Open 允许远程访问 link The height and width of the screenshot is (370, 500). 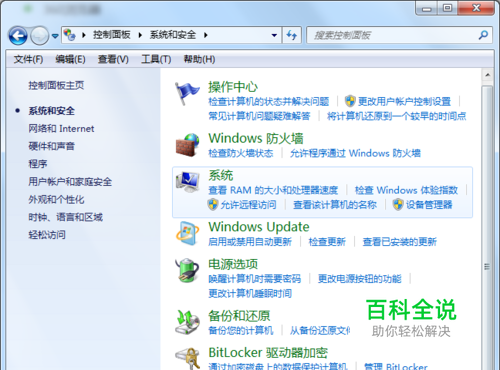(x=249, y=205)
